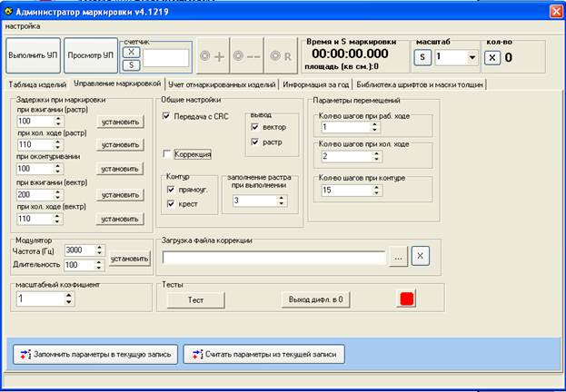The height and width of the screenshot is (392, 566).
Task: Toggle вектор output checkbox
Action: tap(255, 127)
